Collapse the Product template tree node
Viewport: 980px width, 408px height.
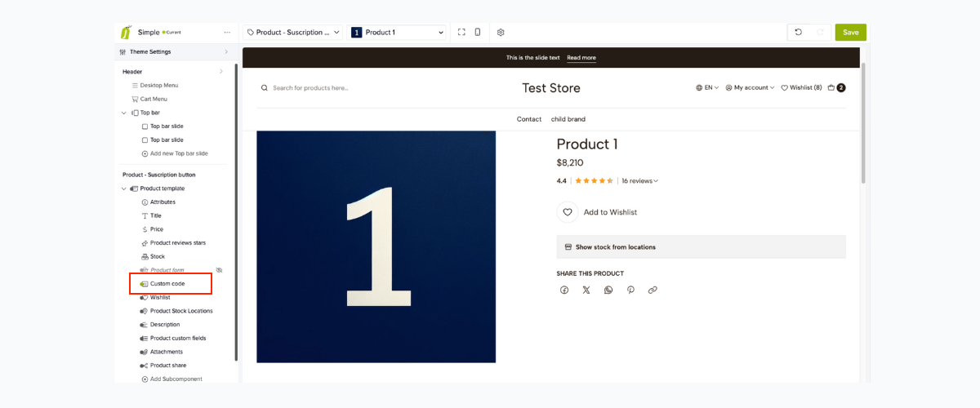pyautogui.click(x=124, y=188)
